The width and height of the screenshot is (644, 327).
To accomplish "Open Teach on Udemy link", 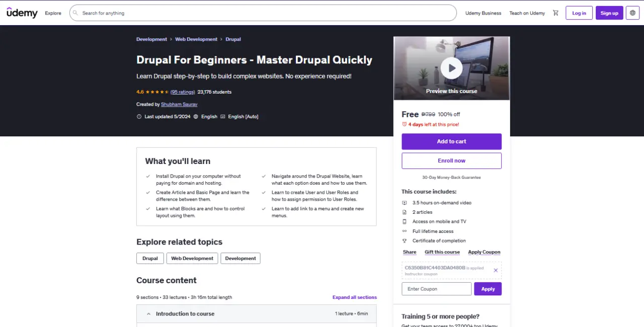I will point(527,13).
